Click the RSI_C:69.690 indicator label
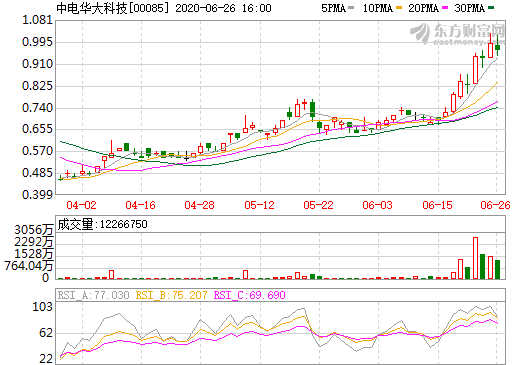The width and height of the screenshot is (520, 365). tap(249, 295)
